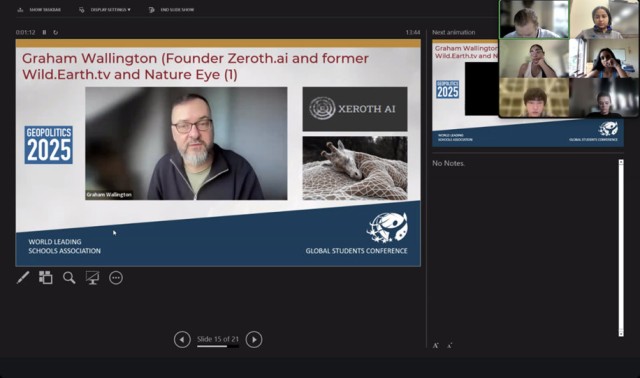The height and width of the screenshot is (378, 640).
Task: Go to the previous slide
Action: pos(182,340)
